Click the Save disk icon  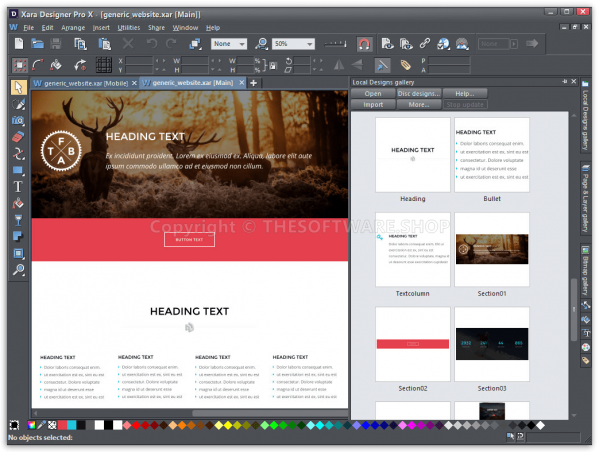tap(56, 44)
